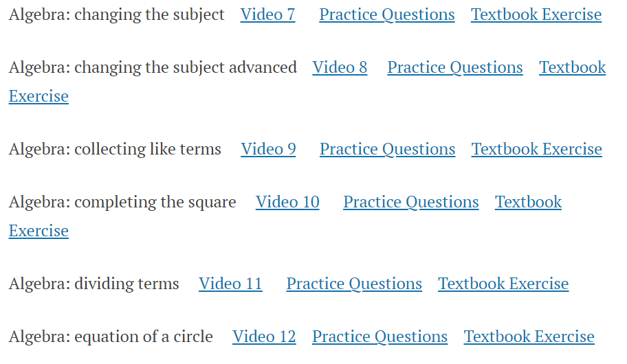The height and width of the screenshot is (364, 627).
Task: Open Practice Questions for changing the subject advanced
Action: click(x=454, y=67)
